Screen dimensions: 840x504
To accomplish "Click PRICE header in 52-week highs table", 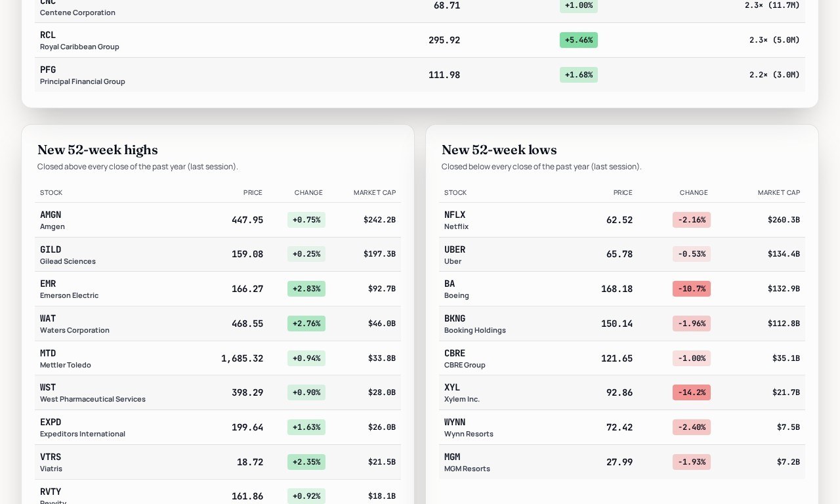I will (253, 193).
